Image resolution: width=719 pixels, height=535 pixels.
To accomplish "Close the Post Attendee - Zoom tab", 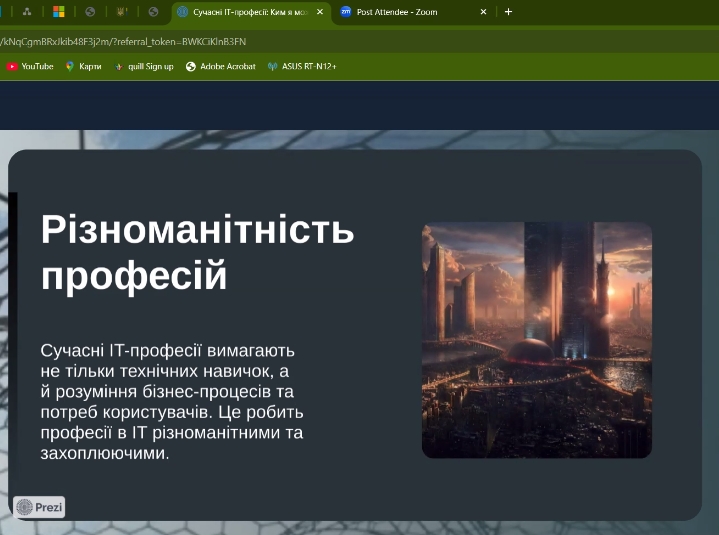I will [x=483, y=12].
